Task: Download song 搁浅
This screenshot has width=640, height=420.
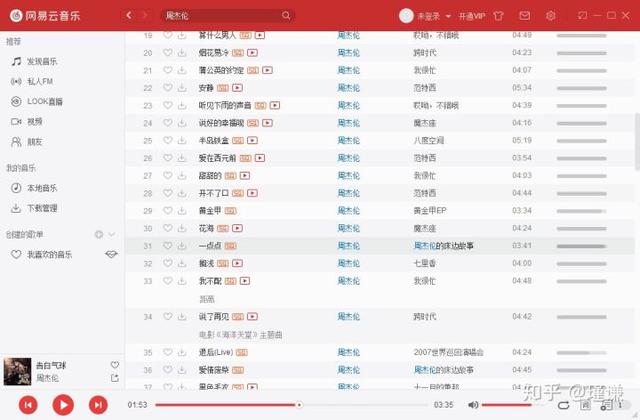Action: [x=182, y=263]
